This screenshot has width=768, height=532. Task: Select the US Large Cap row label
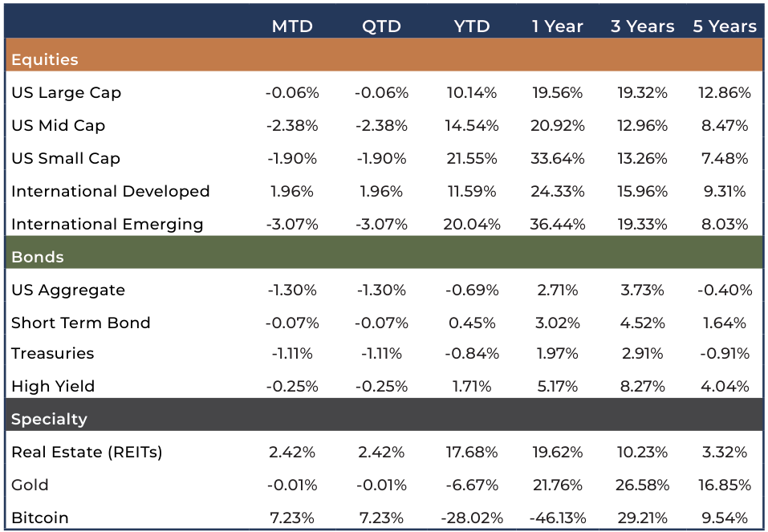click(x=66, y=92)
